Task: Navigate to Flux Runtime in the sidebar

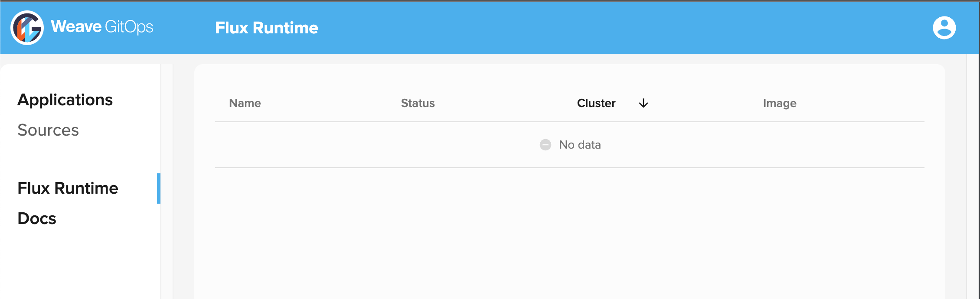Action: point(68,188)
